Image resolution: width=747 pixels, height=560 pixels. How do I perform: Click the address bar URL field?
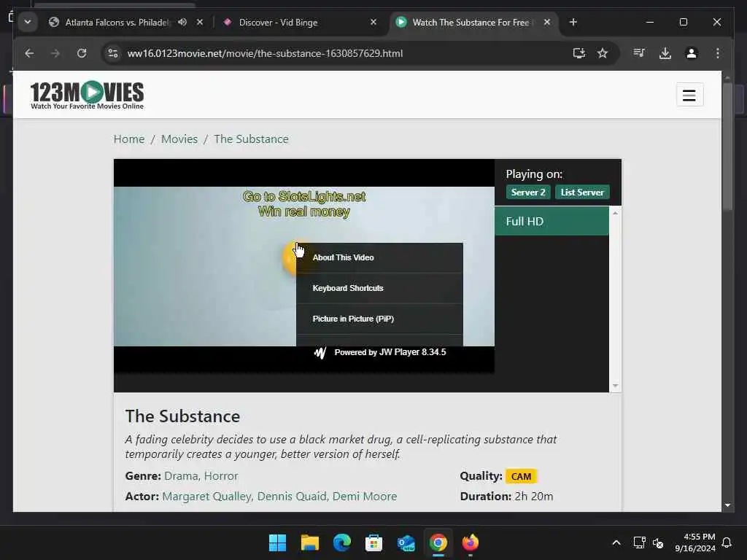pyautogui.click(x=265, y=53)
